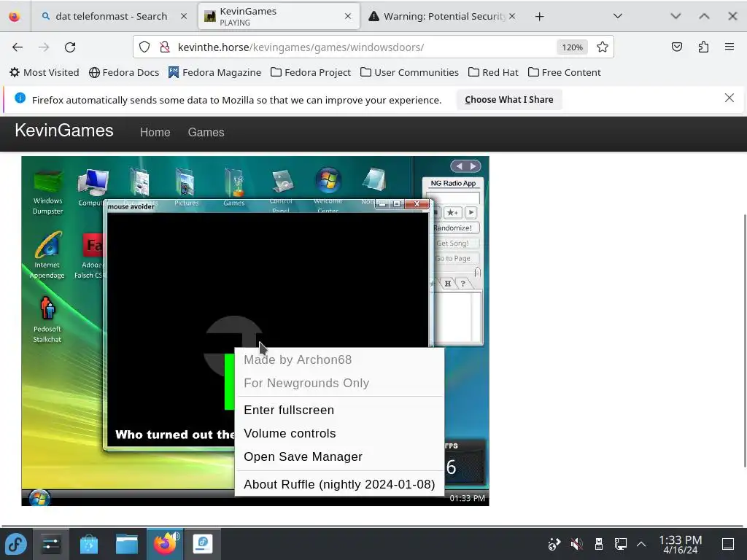Image resolution: width=747 pixels, height=560 pixels.
Task: Go back with browser Back arrow
Action: [x=18, y=47]
